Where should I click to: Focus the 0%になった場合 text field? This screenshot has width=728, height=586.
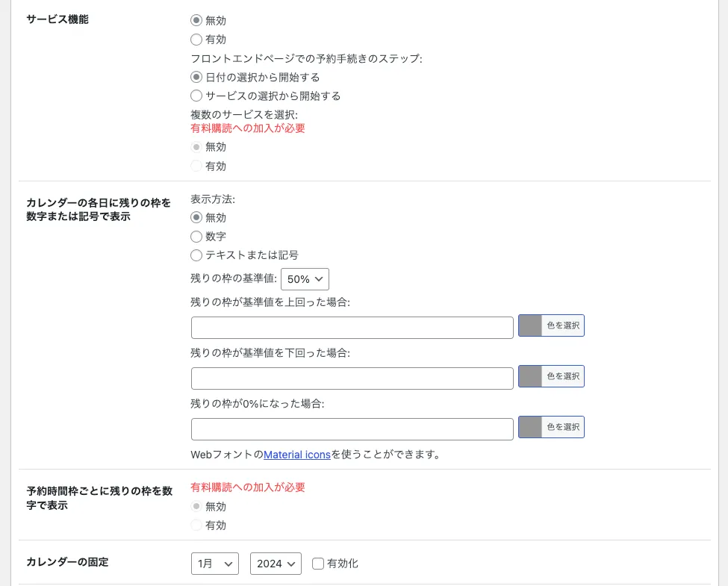[x=352, y=429]
